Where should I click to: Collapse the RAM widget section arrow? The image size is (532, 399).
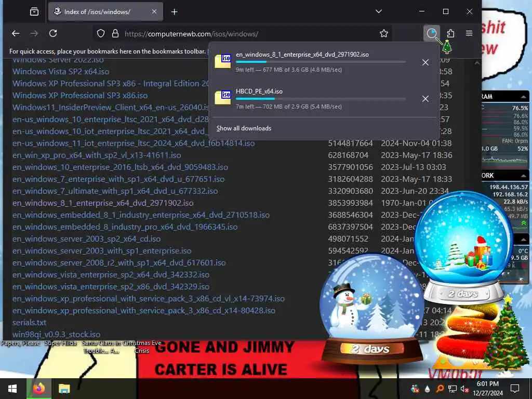click(524, 97)
